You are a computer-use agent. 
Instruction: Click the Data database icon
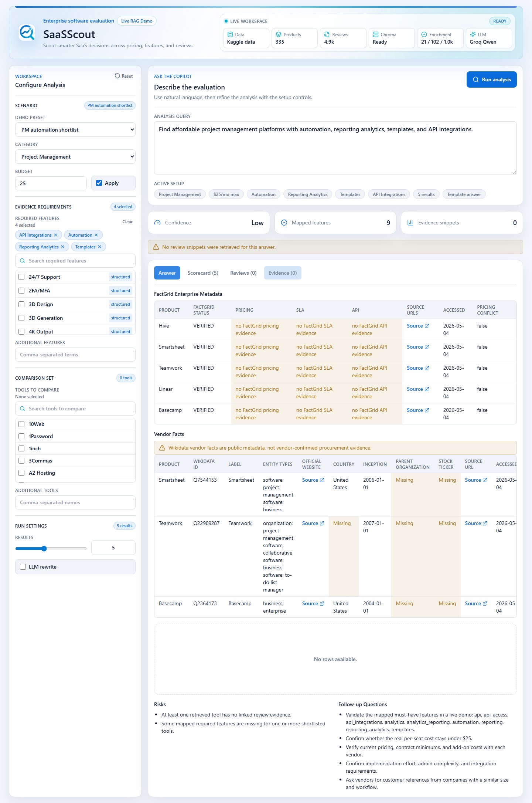tap(230, 34)
